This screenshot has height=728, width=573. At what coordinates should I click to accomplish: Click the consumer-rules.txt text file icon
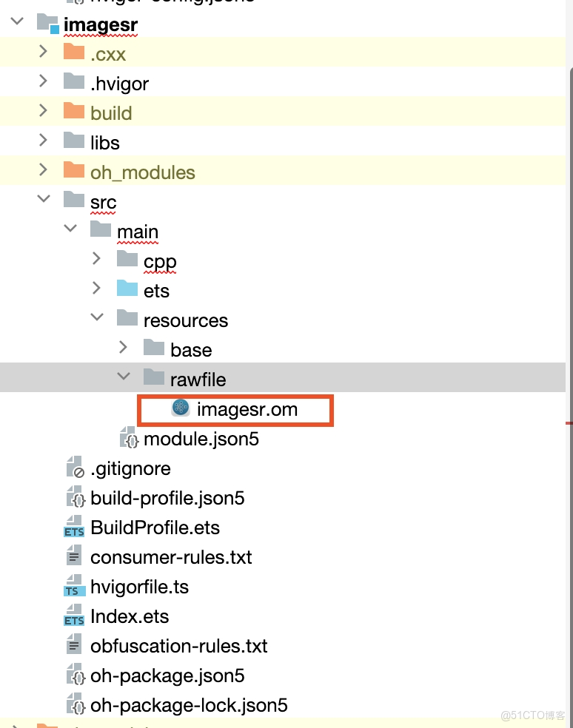74,557
